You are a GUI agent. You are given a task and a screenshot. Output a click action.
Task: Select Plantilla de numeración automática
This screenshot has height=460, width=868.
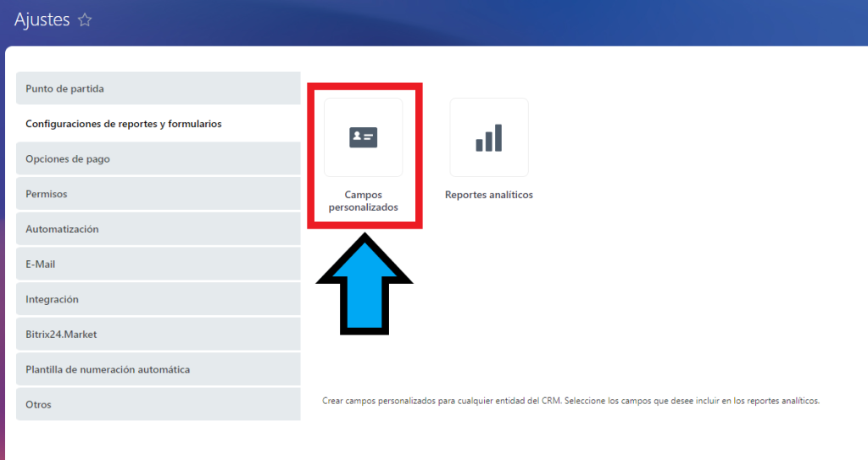158,370
